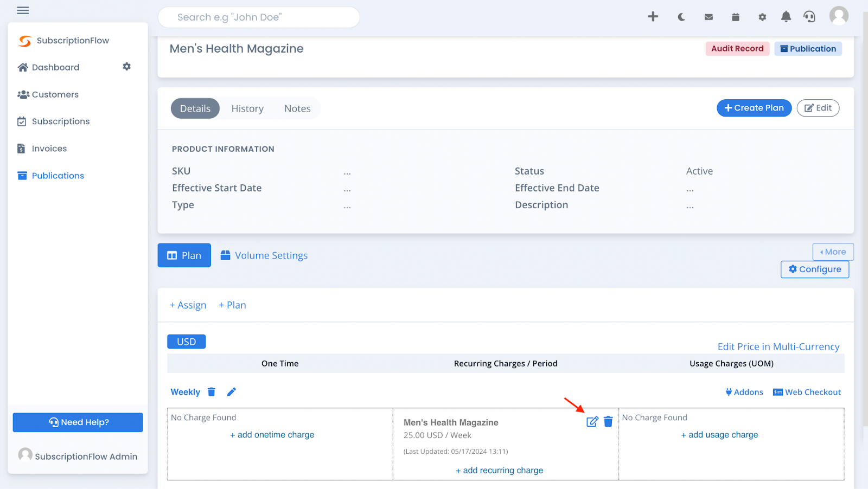Click the "One Time" column header
868x489 pixels.
click(280, 364)
